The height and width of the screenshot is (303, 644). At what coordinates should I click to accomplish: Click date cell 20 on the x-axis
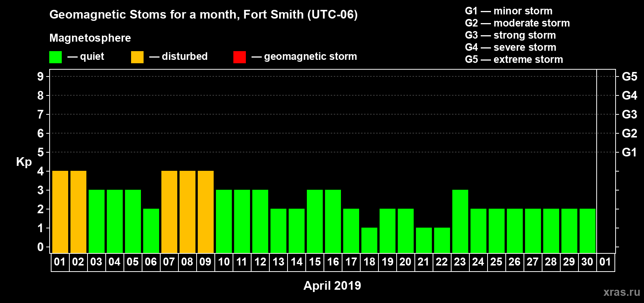click(x=406, y=262)
